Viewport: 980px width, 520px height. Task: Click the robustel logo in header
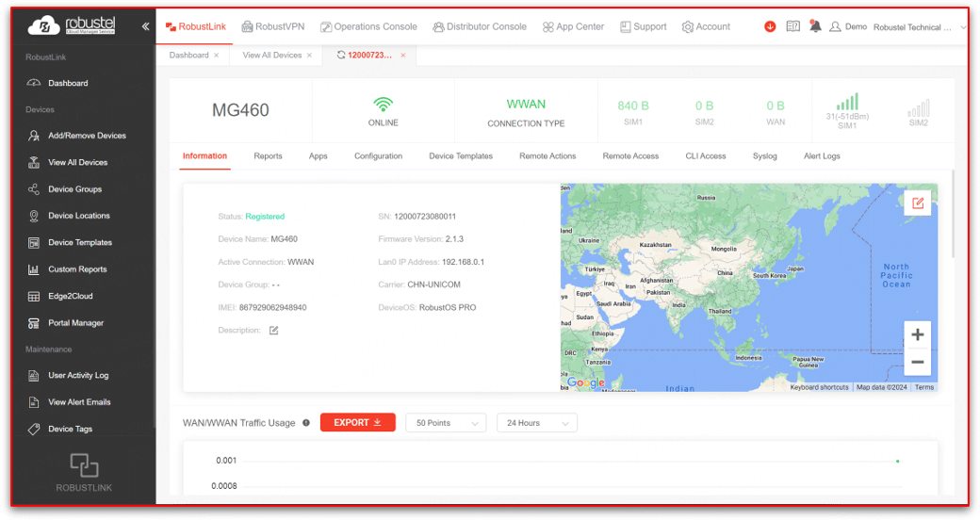72,25
